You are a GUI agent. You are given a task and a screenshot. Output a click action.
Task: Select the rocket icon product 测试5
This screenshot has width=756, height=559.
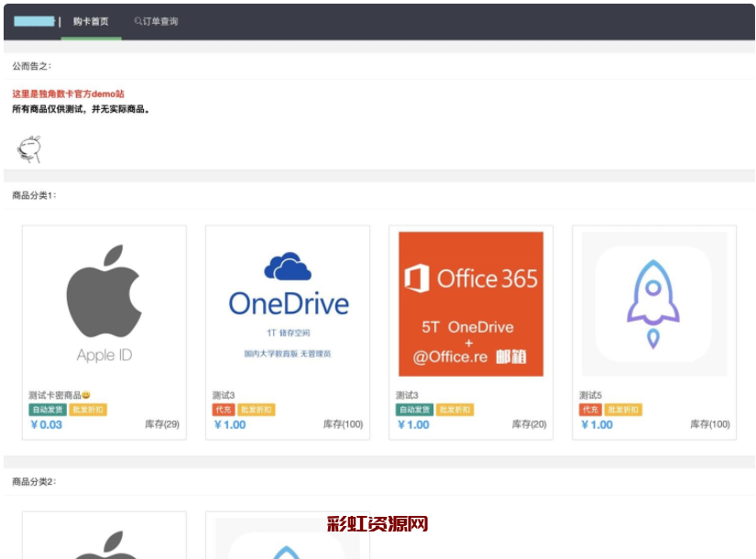pos(654,304)
